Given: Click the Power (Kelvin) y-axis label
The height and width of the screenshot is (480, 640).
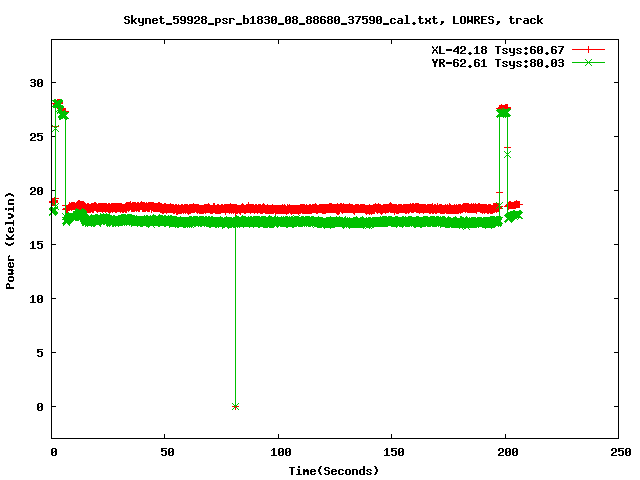Looking at the screenshot, I should click(10, 241).
